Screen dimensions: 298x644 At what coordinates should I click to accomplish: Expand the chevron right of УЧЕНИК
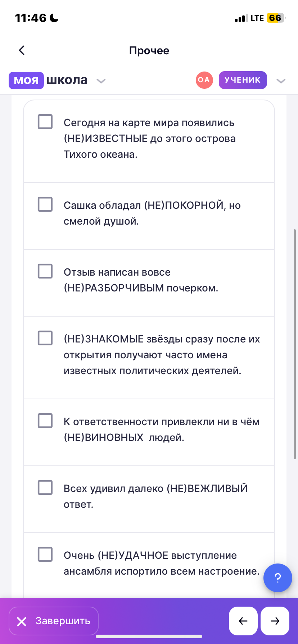(281, 81)
